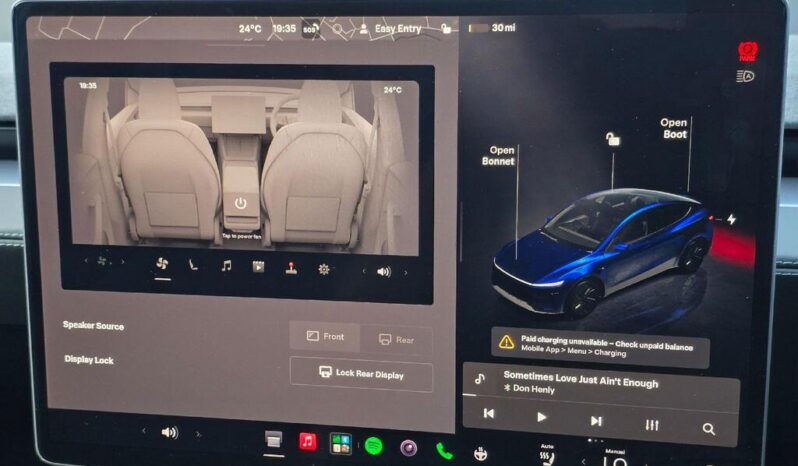Screen dimensions: 798x466
Task: Tap artist name Don Henly
Action: click(534, 389)
